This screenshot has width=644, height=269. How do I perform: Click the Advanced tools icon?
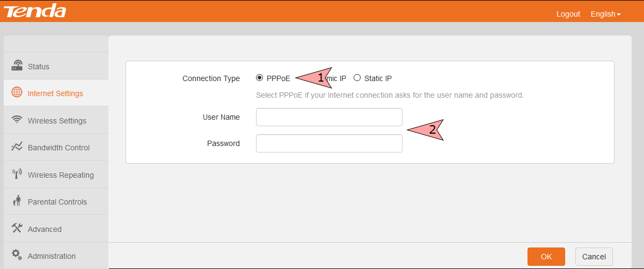pos(17,228)
